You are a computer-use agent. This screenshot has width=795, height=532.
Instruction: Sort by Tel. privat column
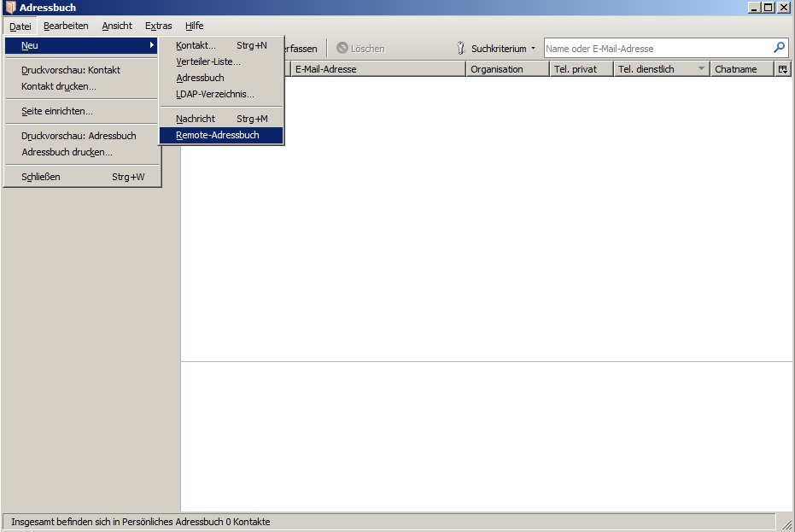(582, 69)
